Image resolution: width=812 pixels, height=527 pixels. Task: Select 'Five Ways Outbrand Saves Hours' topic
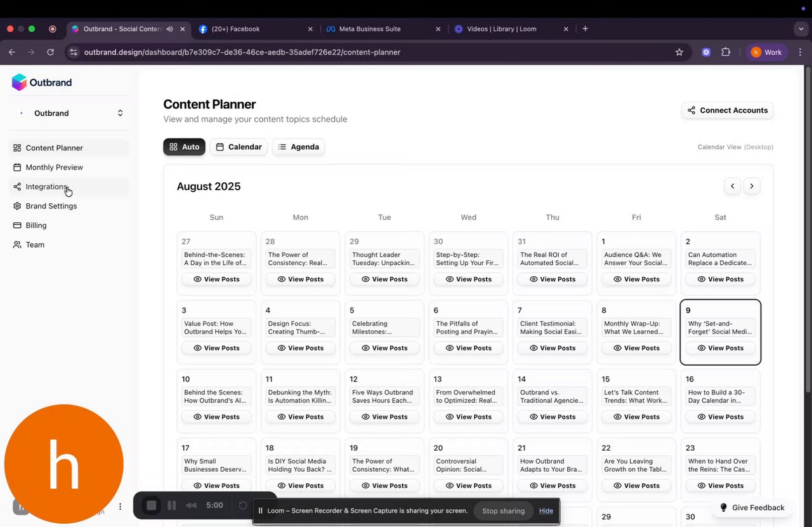[384, 396]
